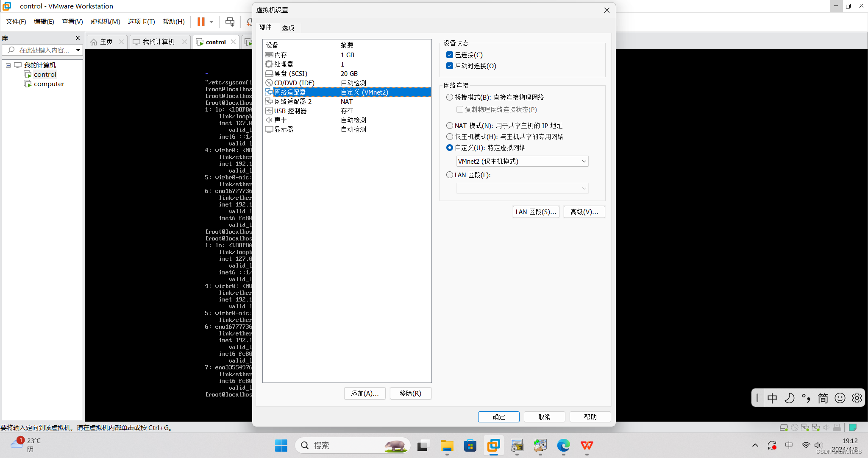Select the memory device icon in hardware list
Viewport: 868px width, 458px height.
coord(269,55)
